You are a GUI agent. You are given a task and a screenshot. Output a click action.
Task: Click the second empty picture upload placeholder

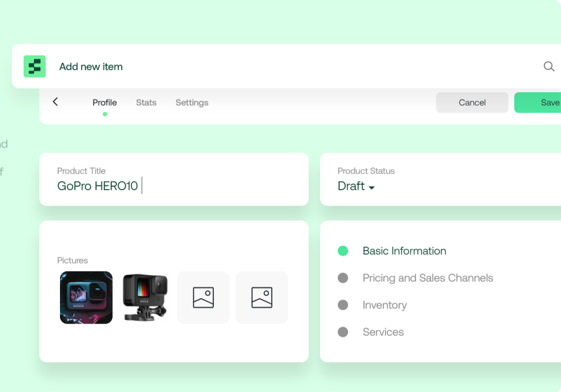click(261, 297)
